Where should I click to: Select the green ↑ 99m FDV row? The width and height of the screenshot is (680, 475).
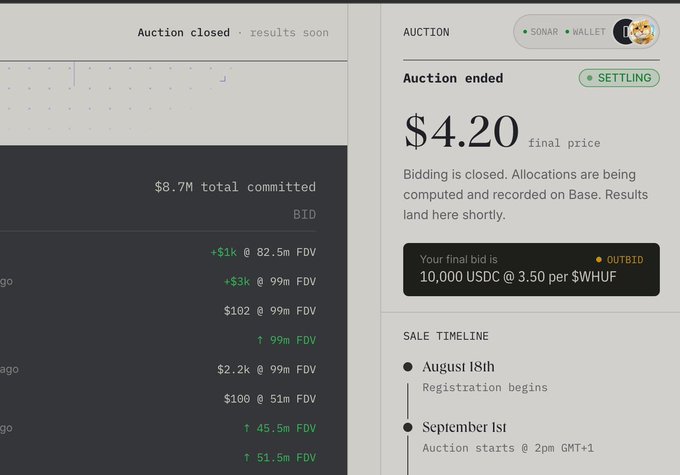click(x=286, y=341)
